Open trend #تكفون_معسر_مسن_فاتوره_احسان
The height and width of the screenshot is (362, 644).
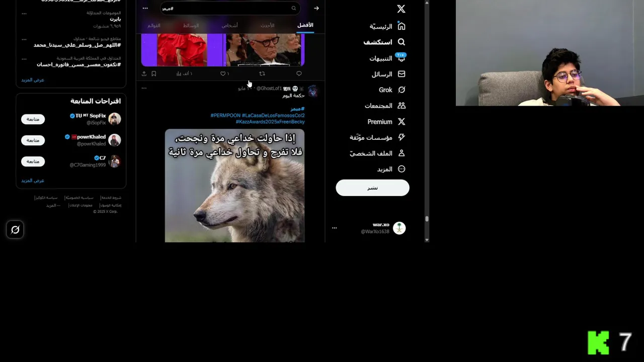pyautogui.click(x=78, y=64)
